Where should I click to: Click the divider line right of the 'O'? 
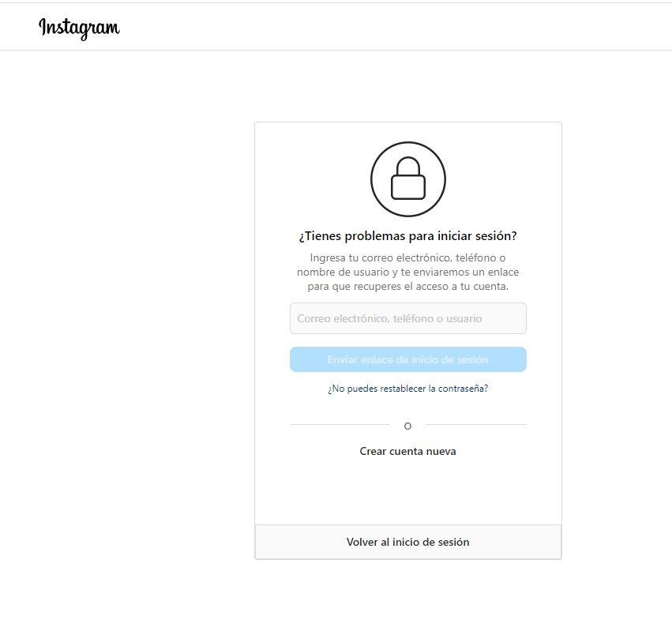pos(475,425)
